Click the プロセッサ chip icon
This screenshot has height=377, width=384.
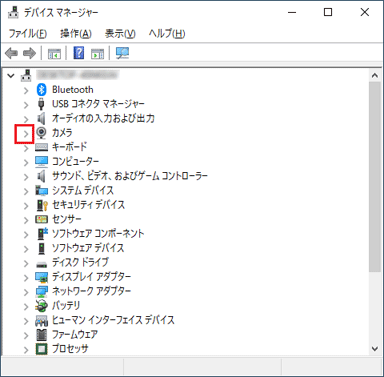[41, 349]
